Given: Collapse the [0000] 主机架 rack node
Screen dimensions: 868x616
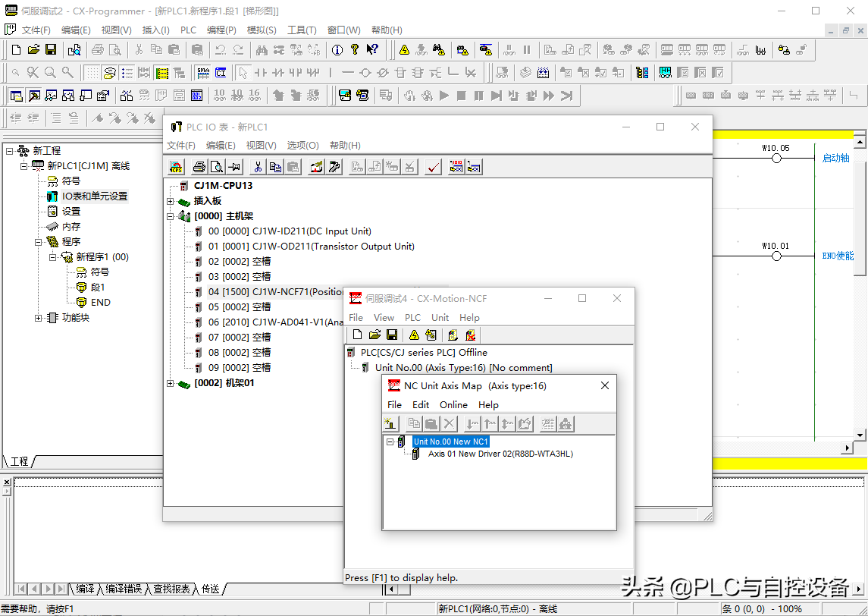Looking at the screenshot, I should pos(171,216).
